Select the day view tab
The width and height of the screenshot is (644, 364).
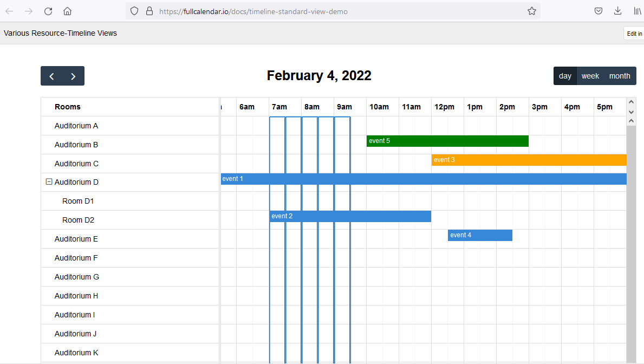pos(565,76)
